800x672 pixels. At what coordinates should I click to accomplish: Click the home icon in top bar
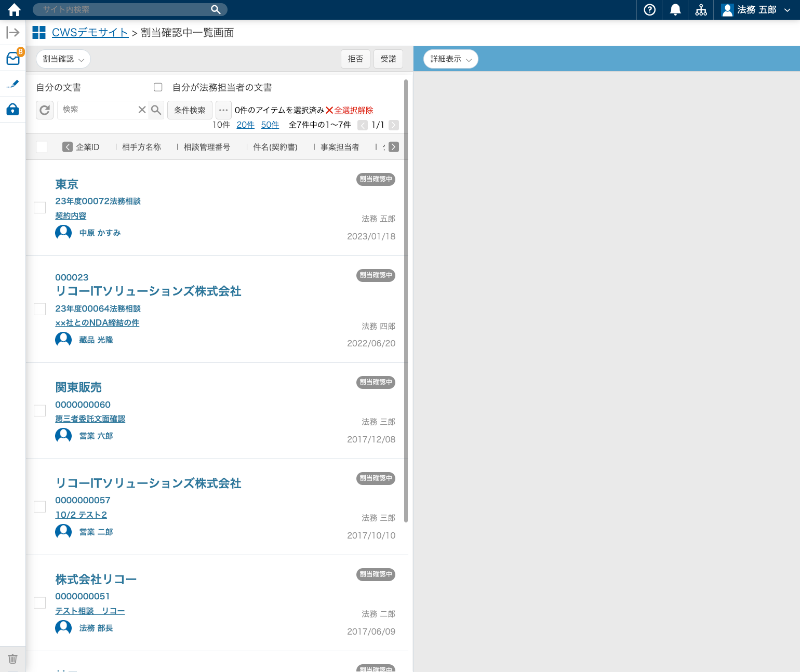click(x=14, y=10)
